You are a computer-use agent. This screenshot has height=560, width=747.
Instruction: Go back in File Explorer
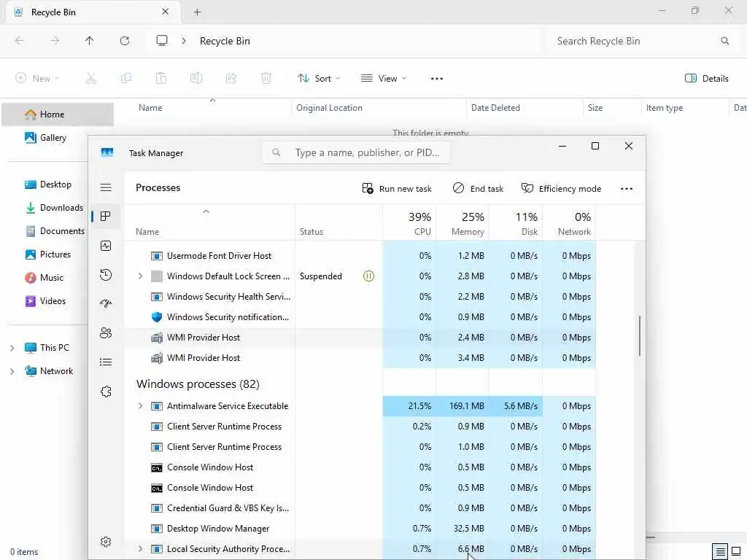[20, 41]
